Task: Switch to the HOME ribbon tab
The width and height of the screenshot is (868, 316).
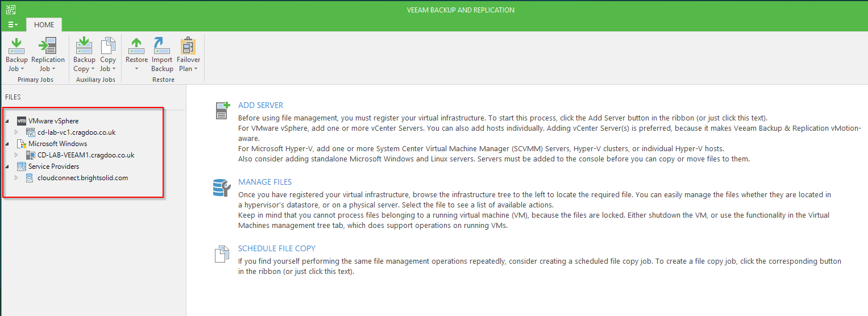Action: pos(44,24)
